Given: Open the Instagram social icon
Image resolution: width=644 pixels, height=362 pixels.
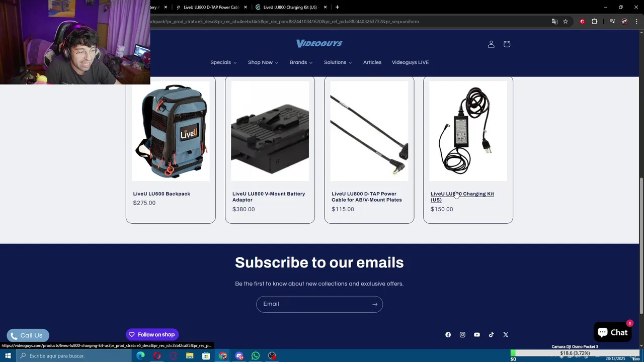Looking at the screenshot, I should coord(462,335).
